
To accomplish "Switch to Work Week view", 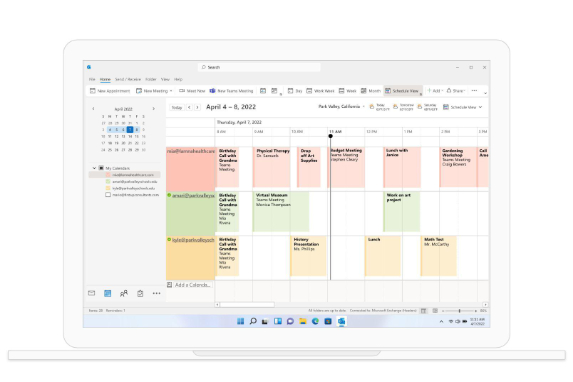I will coord(320,91).
